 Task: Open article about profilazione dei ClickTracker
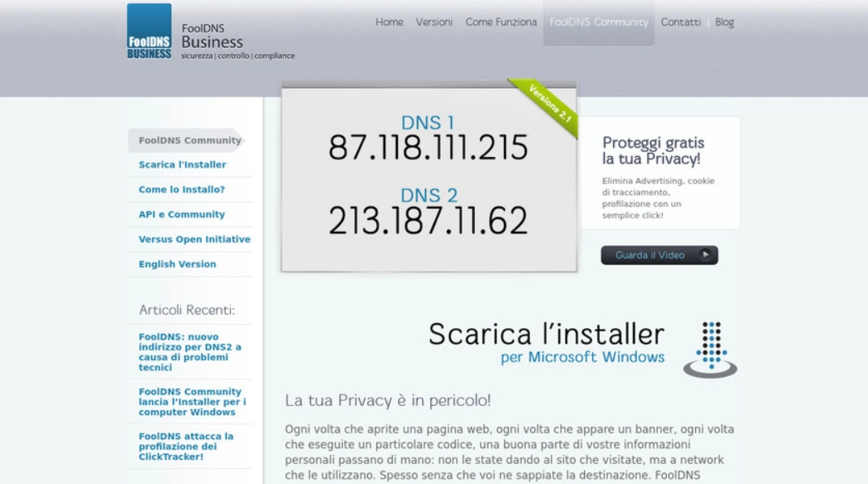pyautogui.click(x=186, y=447)
